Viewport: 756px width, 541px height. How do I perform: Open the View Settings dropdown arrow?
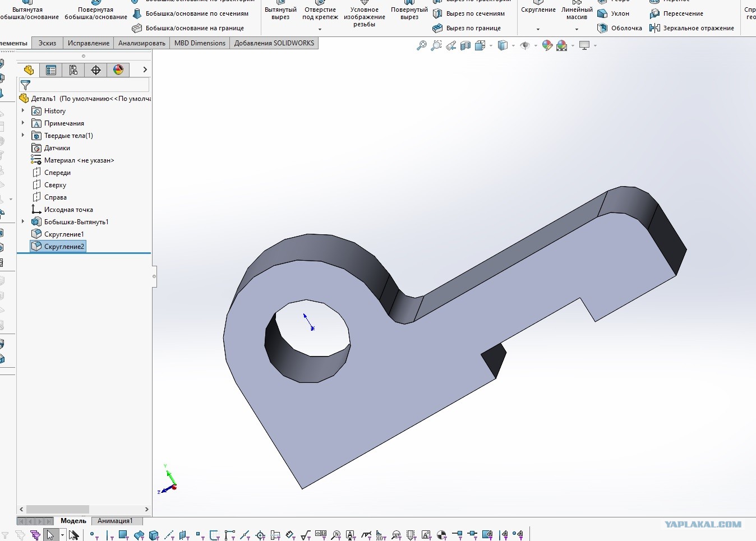point(595,45)
